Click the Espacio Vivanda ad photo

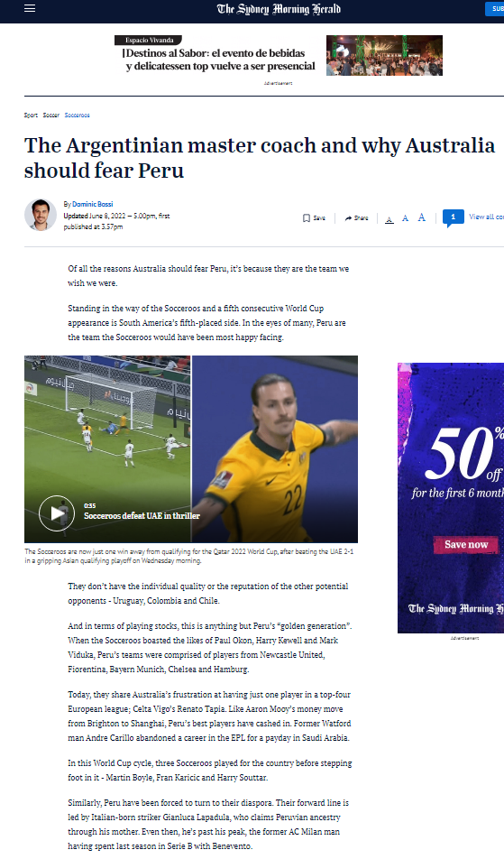(x=385, y=55)
